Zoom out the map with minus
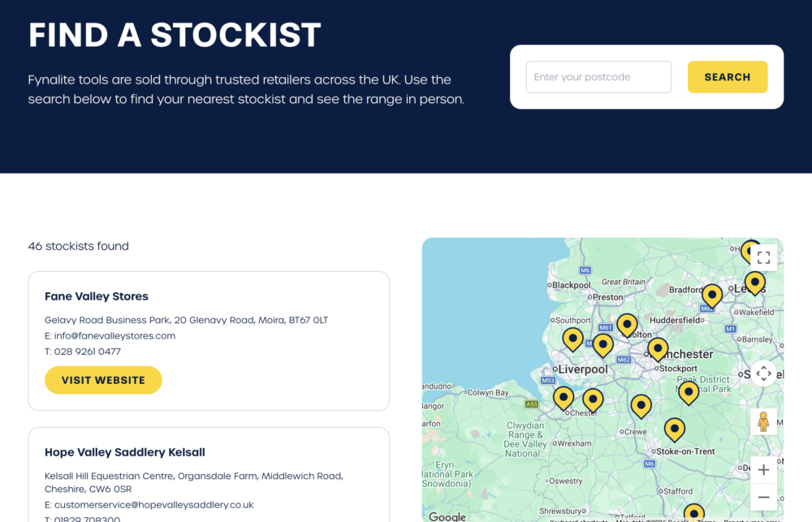The width and height of the screenshot is (812, 522). pyautogui.click(x=763, y=497)
